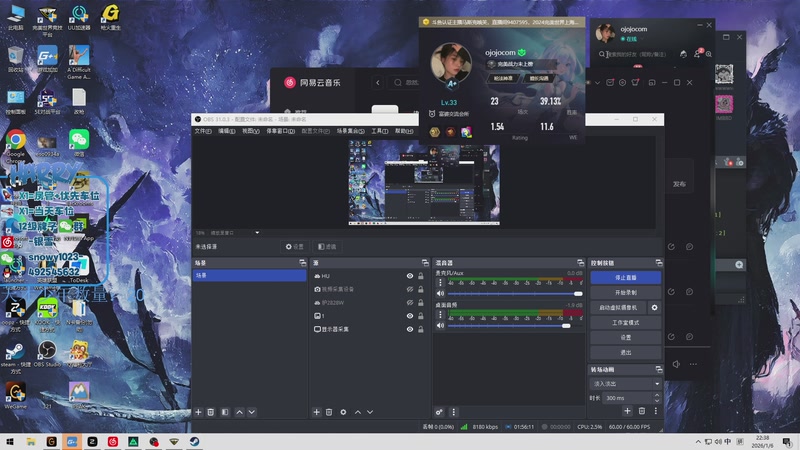Image resolution: width=800 pixels, height=450 pixels.
Task: Open Windows Start menu
Action: coord(10,442)
